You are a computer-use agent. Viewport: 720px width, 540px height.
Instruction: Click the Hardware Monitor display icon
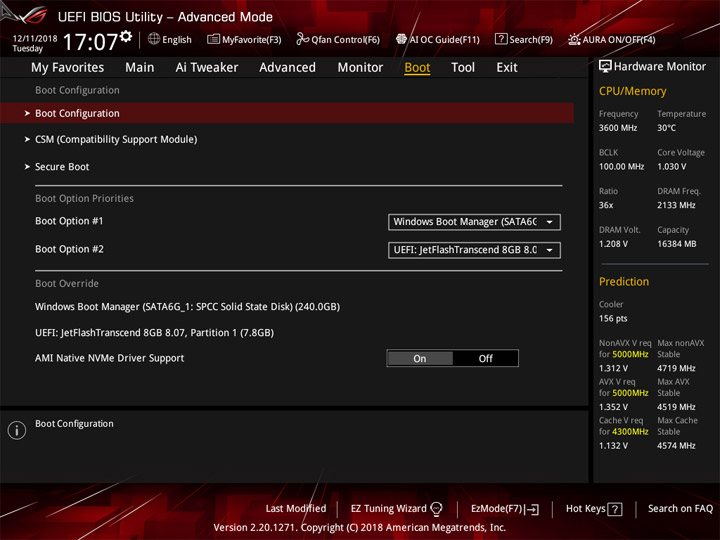(x=605, y=66)
